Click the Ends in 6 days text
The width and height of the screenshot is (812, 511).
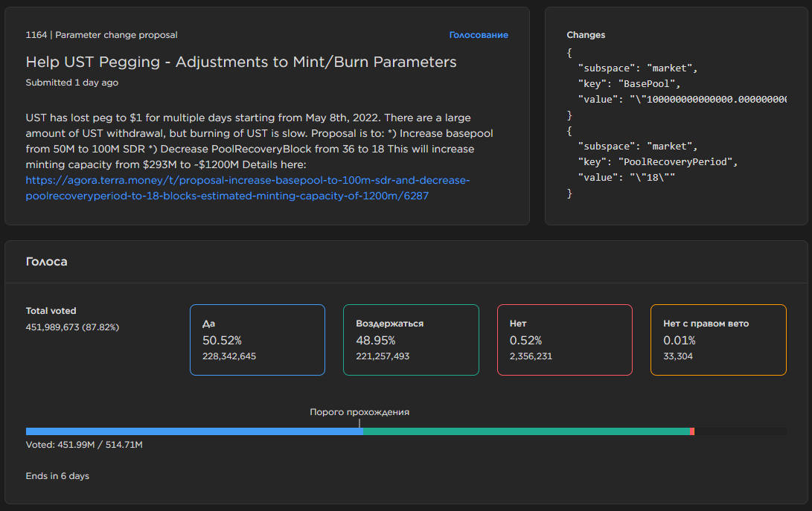click(x=57, y=476)
